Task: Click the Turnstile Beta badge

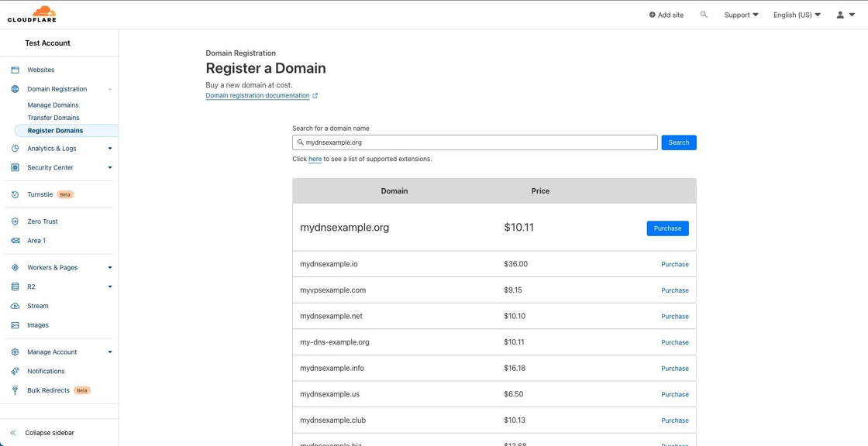Action: (x=65, y=195)
